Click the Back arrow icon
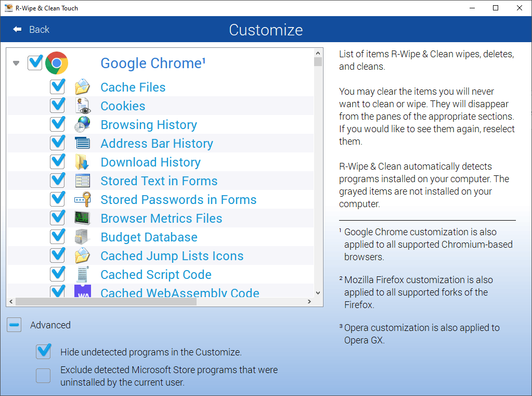Viewport: 532px width, 396px height. point(17,30)
